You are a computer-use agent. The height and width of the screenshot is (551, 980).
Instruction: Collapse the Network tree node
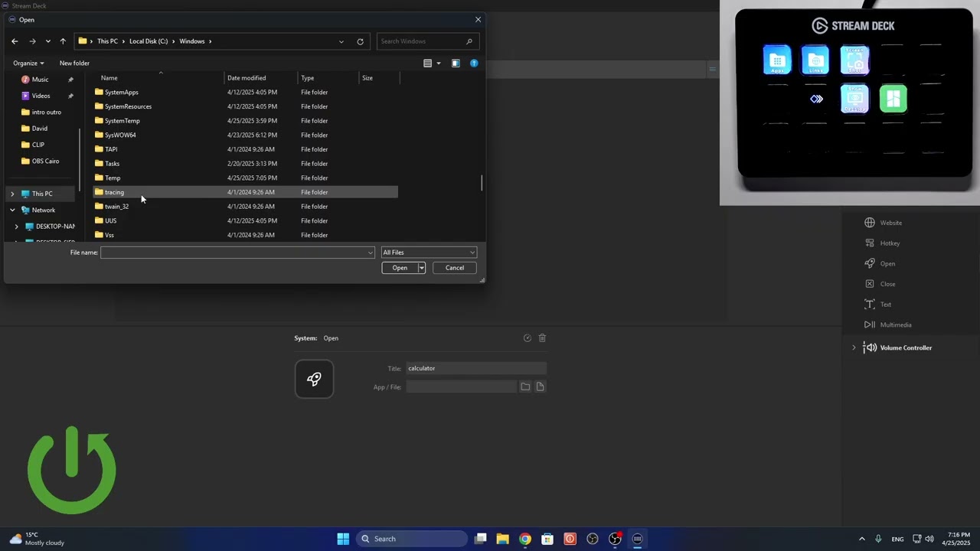click(x=12, y=210)
